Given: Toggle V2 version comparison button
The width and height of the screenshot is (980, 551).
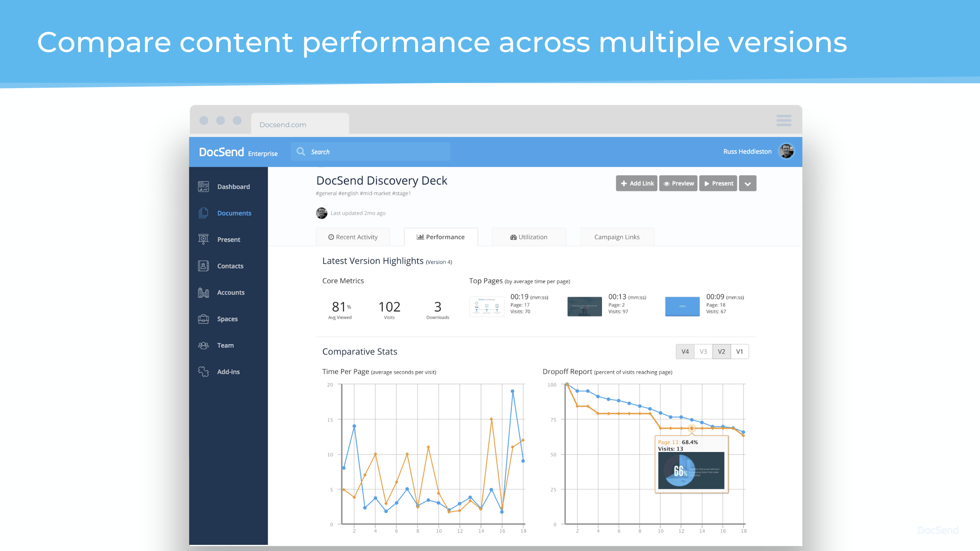Looking at the screenshot, I should 721,351.
